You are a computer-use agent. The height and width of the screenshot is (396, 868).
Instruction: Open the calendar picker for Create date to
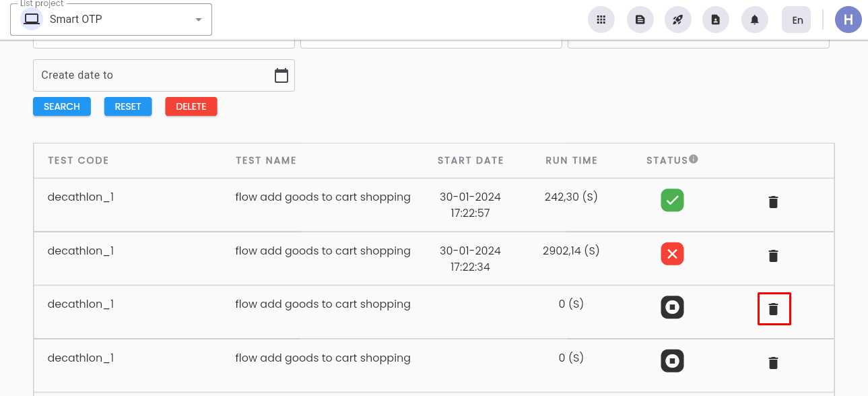pyautogui.click(x=281, y=75)
